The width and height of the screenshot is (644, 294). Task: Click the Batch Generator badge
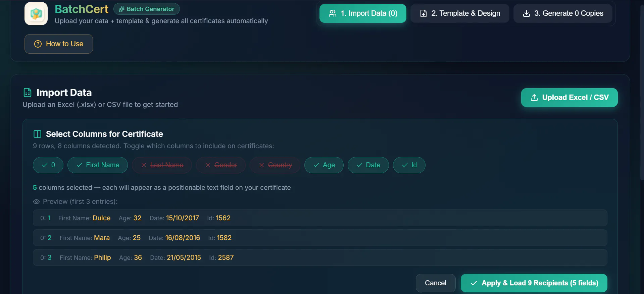(x=147, y=9)
